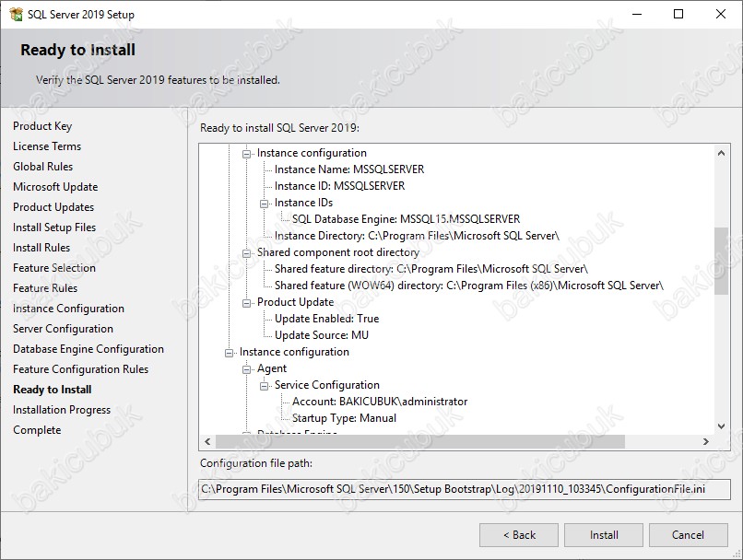Select the Ready to Install sidebar step
Screen dimensions: 743x560
point(53,390)
